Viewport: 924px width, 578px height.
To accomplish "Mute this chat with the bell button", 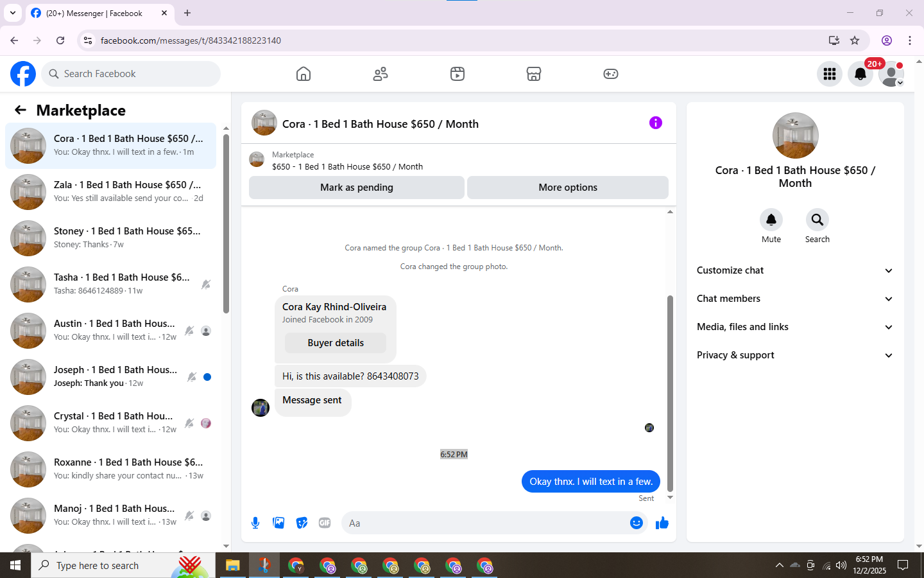I will [x=771, y=220].
